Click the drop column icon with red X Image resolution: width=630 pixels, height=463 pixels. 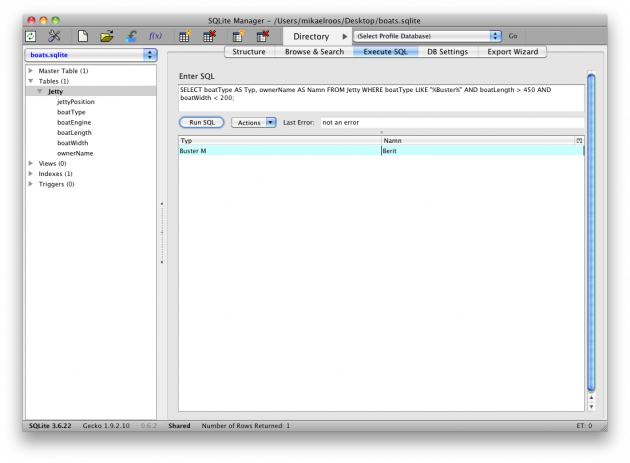point(263,36)
